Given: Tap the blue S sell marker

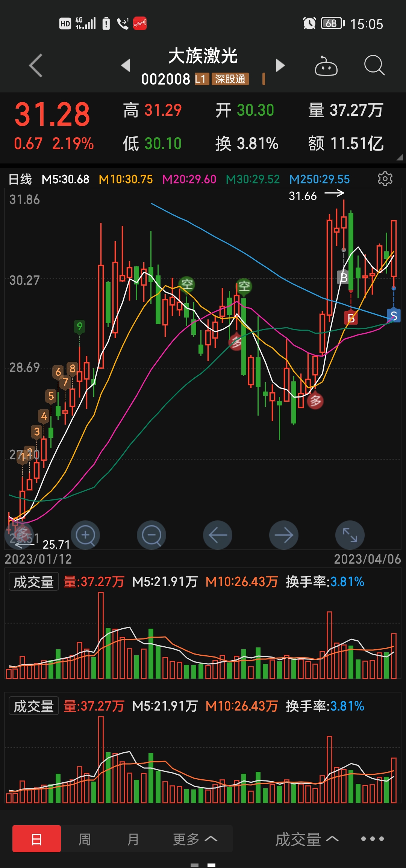Looking at the screenshot, I should tap(394, 316).
